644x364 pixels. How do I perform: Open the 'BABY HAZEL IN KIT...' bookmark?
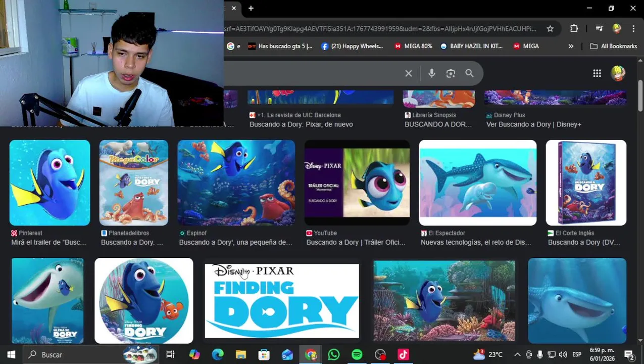pos(471,46)
